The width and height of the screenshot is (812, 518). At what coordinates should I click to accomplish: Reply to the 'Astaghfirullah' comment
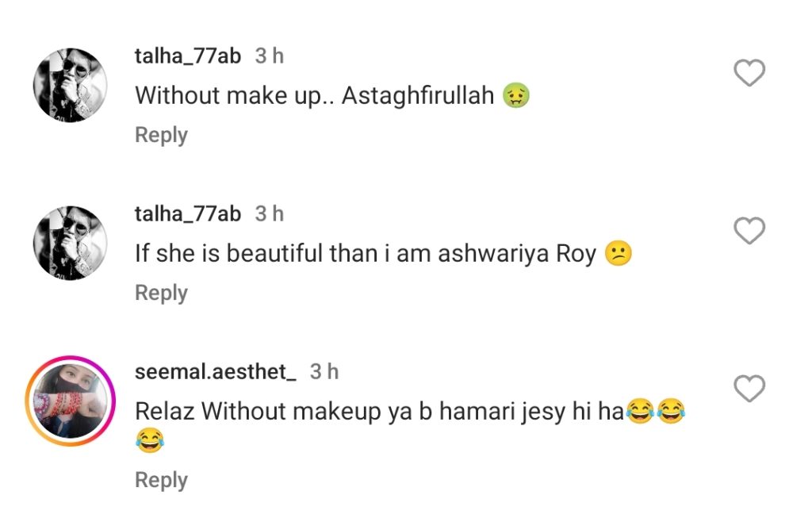click(161, 135)
